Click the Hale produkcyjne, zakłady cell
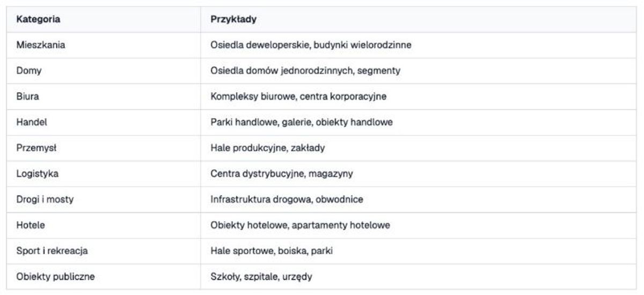 pos(419,148)
